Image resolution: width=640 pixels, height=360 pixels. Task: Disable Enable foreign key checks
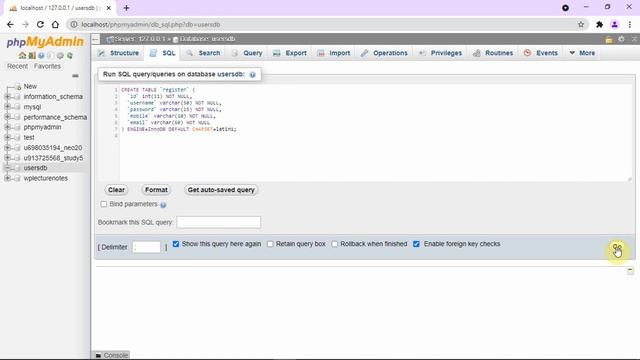[x=416, y=244]
